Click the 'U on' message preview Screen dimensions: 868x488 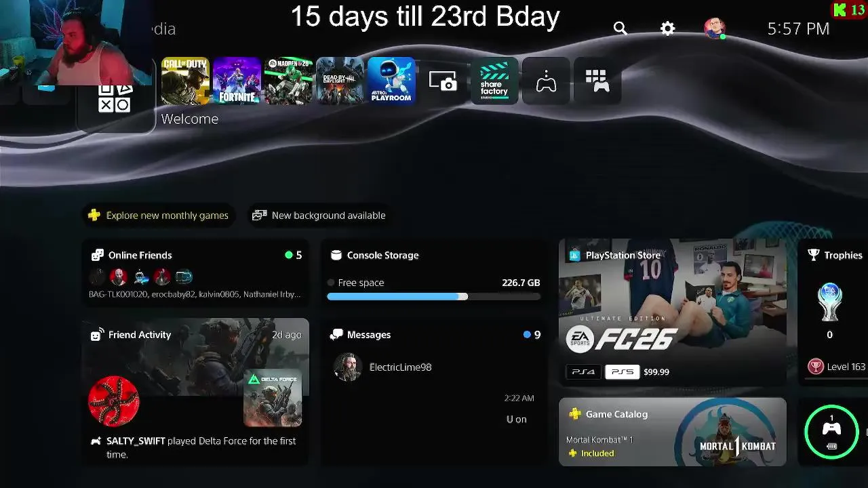point(517,420)
